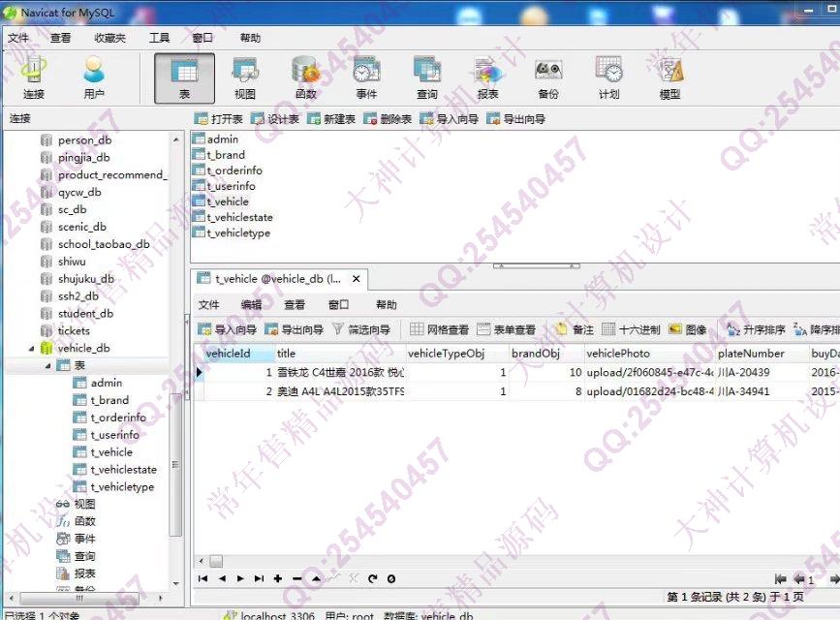The width and height of the screenshot is (840, 620).
Task: Click the 备注 memo toolbar button
Action: pos(575,329)
